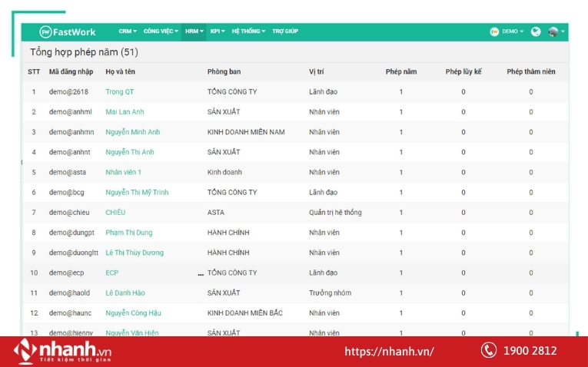This screenshot has height=367, width=588.
Task: Click the ellipsis icon in ECP row
Action: (201, 273)
